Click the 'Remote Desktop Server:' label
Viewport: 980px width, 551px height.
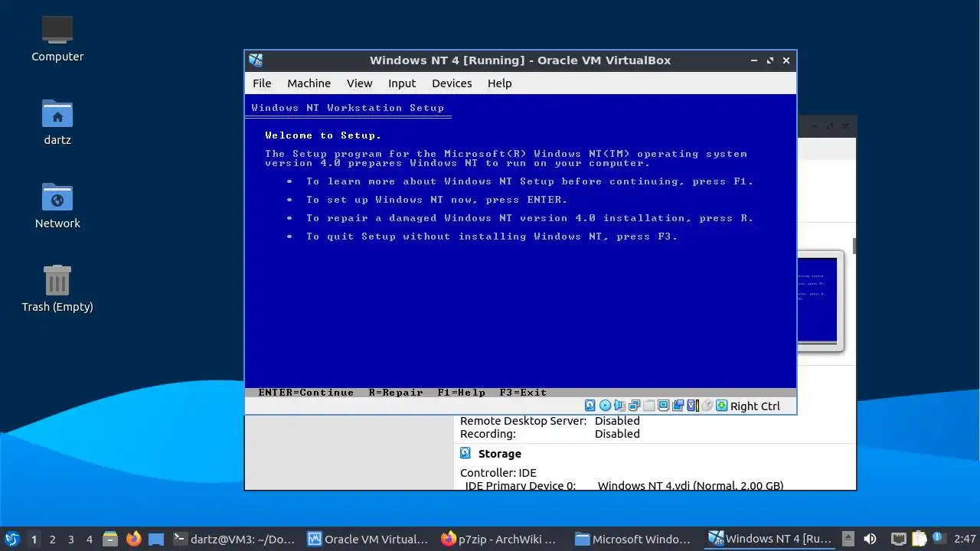(523, 421)
